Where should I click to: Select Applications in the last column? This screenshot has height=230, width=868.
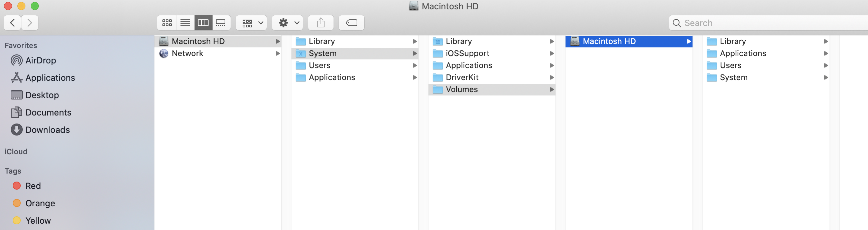pos(766,53)
